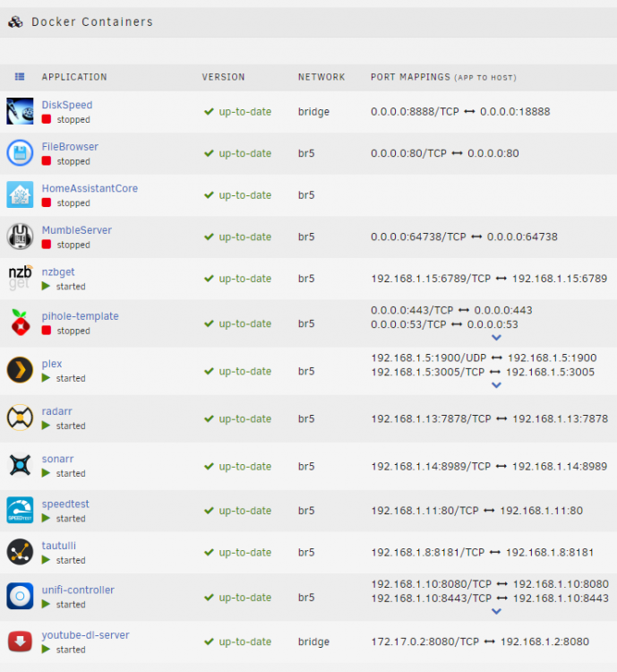Click the green started arrow for nzbget

coord(46,286)
